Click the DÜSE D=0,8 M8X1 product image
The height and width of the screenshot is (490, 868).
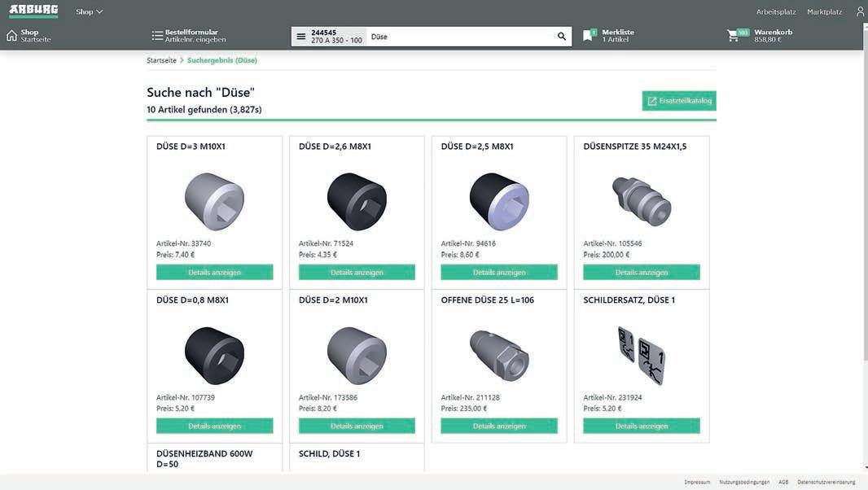214,356
